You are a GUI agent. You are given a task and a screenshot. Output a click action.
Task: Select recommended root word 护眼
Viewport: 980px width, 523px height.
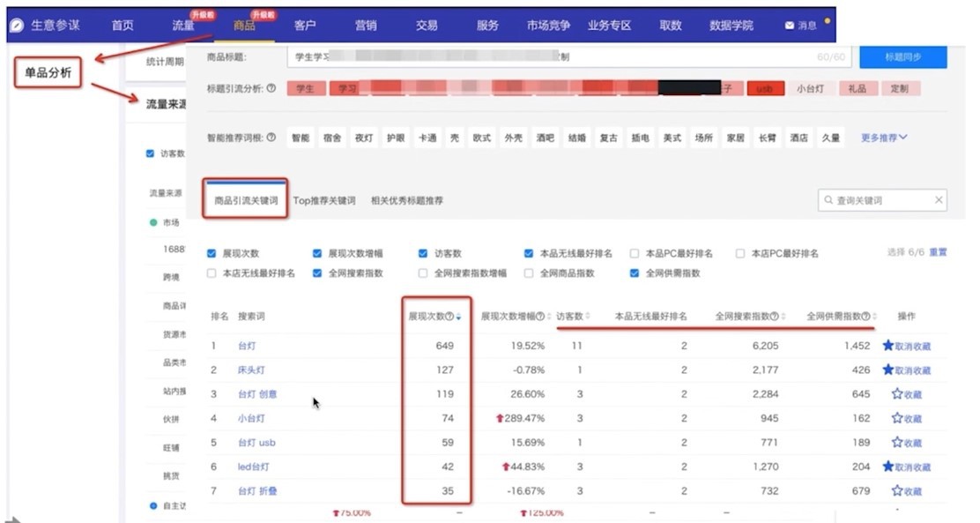pos(396,138)
